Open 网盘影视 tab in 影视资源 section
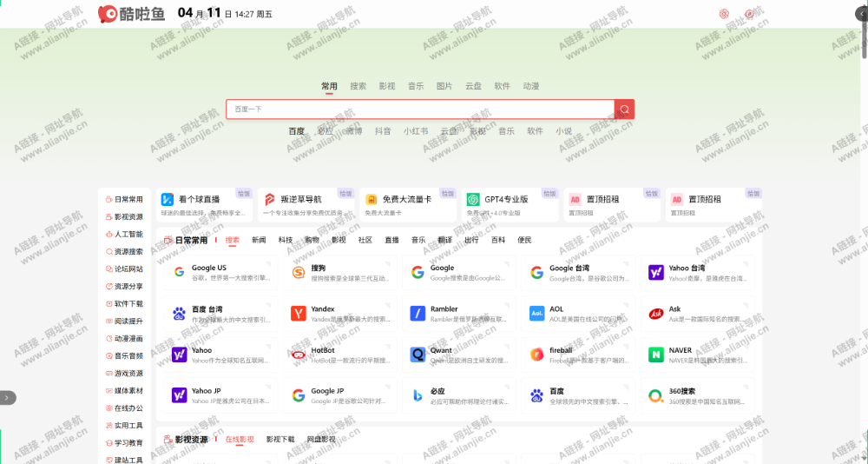 tap(322, 440)
